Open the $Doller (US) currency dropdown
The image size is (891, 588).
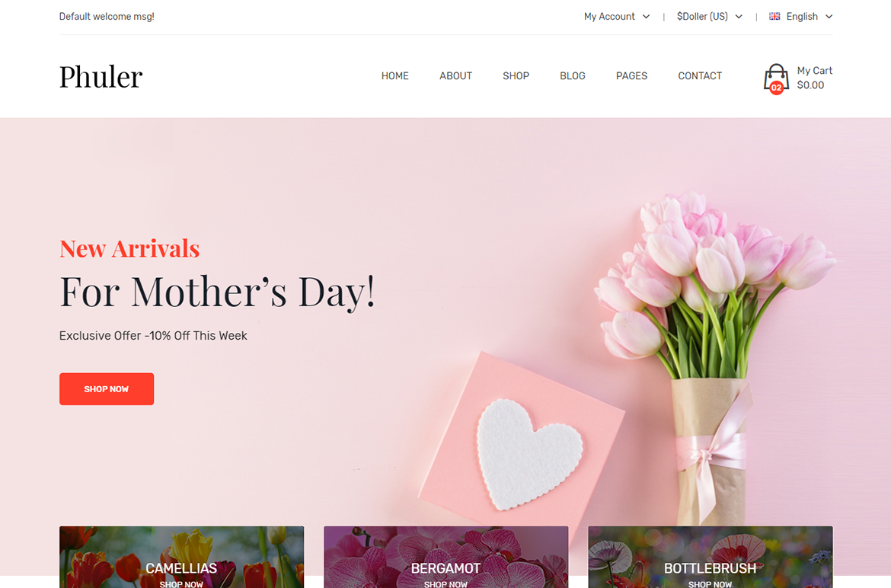pyautogui.click(x=709, y=17)
